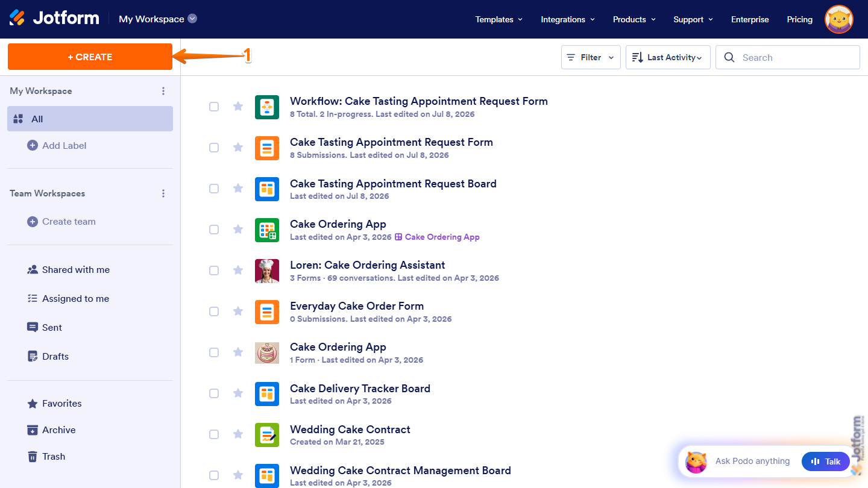
Task: Star the Workflow: Cake Tasting Appointment item
Action: pos(238,107)
